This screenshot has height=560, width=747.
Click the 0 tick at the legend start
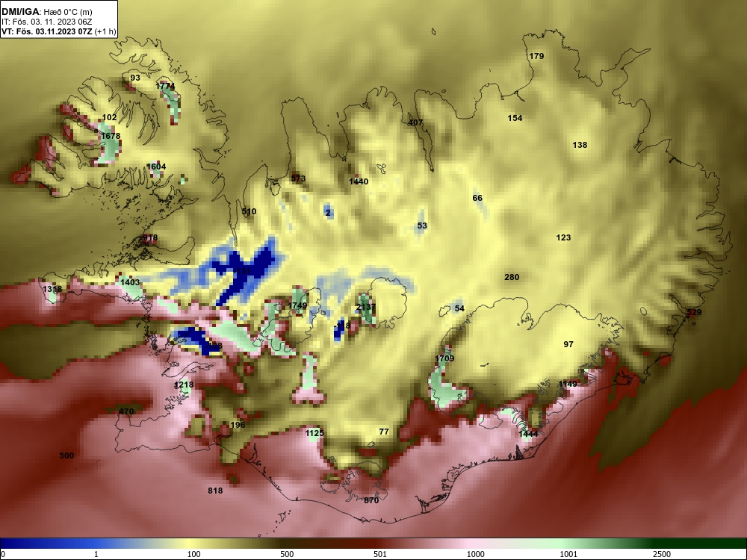click(x=3, y=554)
